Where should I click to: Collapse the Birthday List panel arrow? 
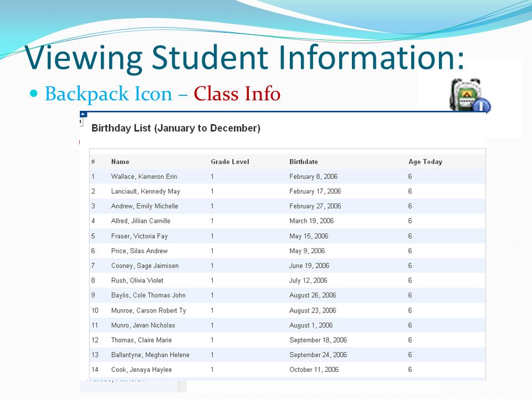(84, 114)
